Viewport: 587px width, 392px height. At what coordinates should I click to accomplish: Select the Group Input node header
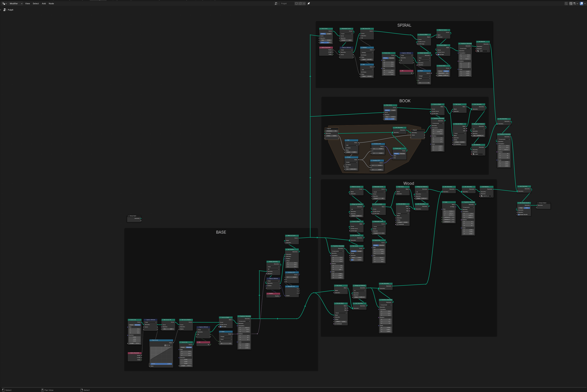point(134,216)
